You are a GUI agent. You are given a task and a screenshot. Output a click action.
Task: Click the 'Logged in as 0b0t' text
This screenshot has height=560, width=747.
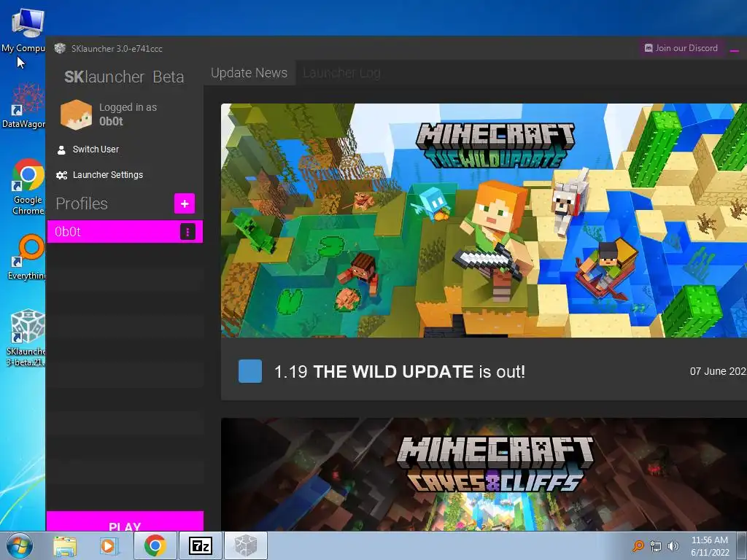[x=128, y=114]
